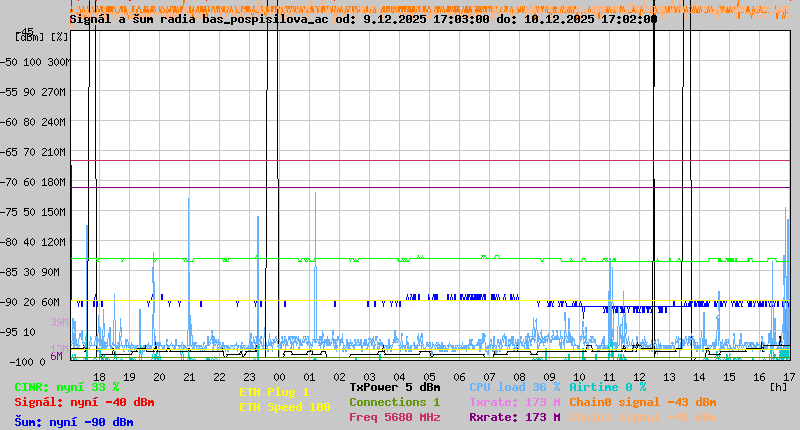Click the "00" hour label on time axis
Viewport: 800px width, 430px height.
(279, 376)
